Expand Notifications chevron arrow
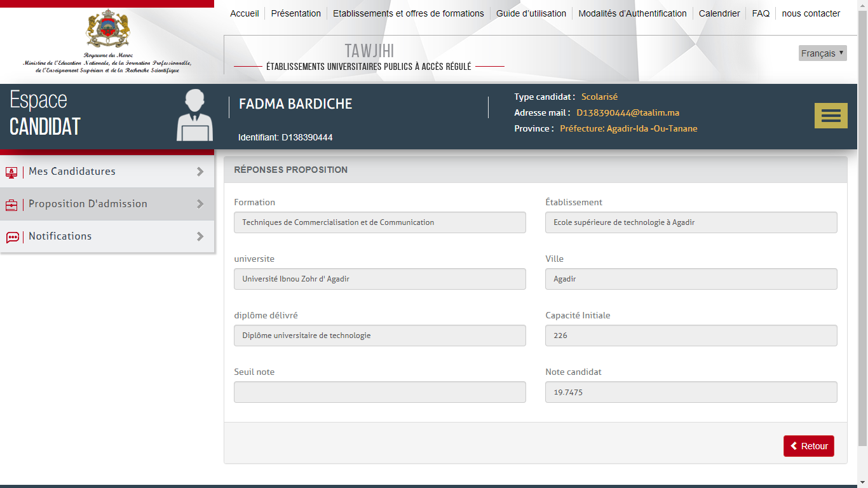The image size is (868, 488). tap(200, 236)
